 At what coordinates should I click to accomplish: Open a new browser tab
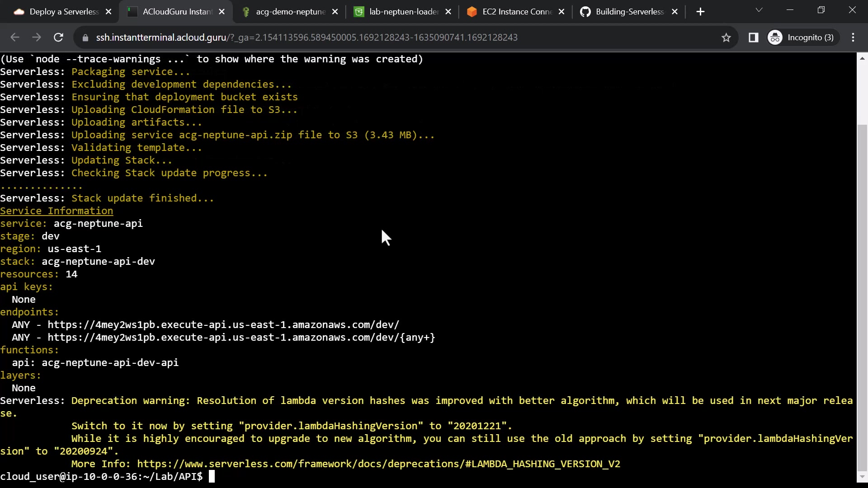pyautogui.click(x=700, y=12)
